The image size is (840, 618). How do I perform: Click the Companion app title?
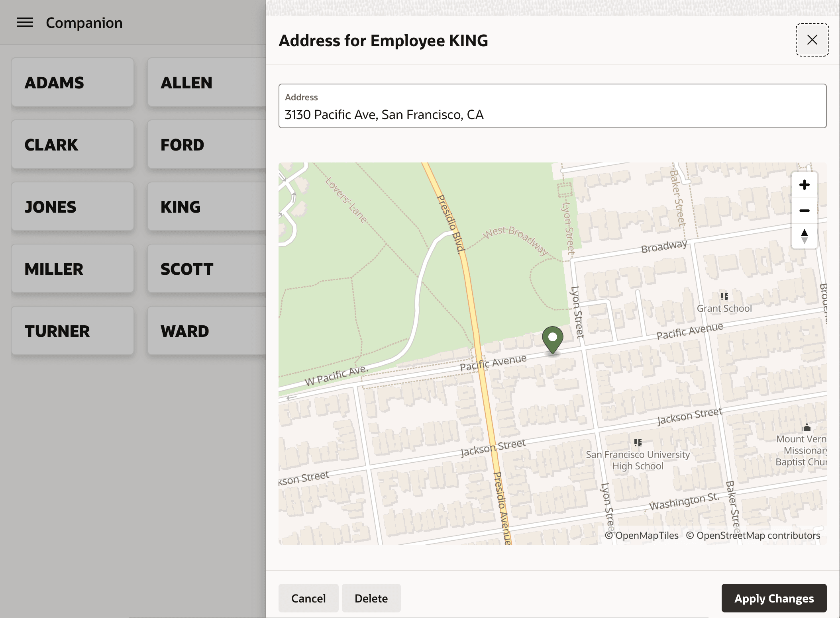pos(84,23)
